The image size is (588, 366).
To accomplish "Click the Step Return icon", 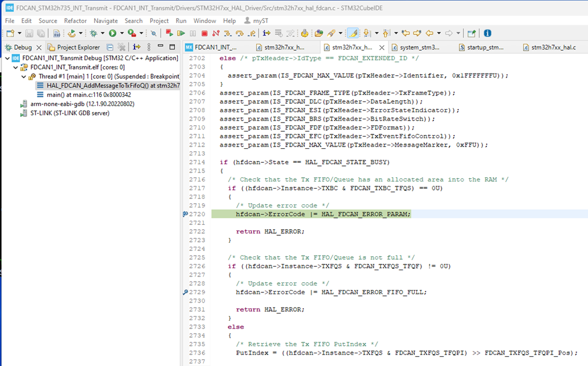I will tap(251, 33).
